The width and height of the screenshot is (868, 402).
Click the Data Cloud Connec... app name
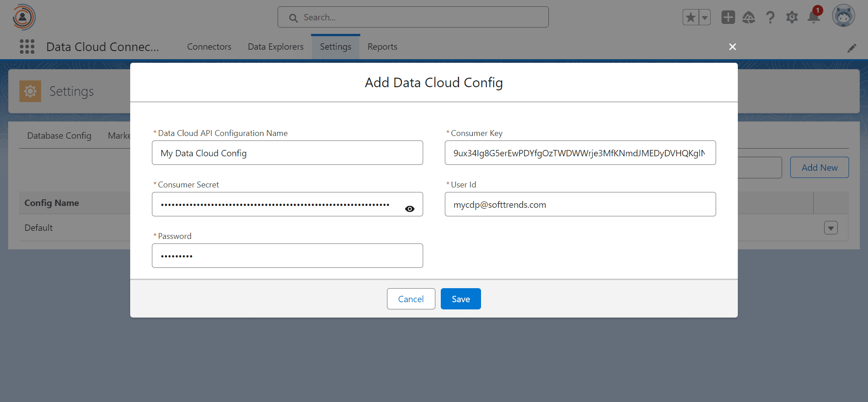(x=103, y=47)
